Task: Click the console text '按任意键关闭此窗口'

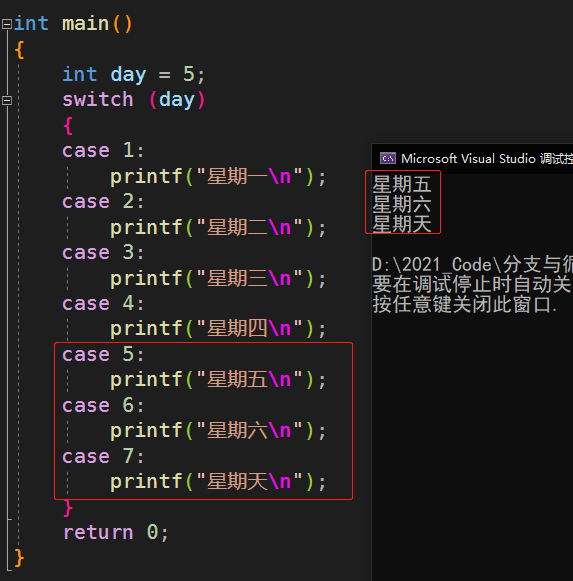Action: coord(462,305)
